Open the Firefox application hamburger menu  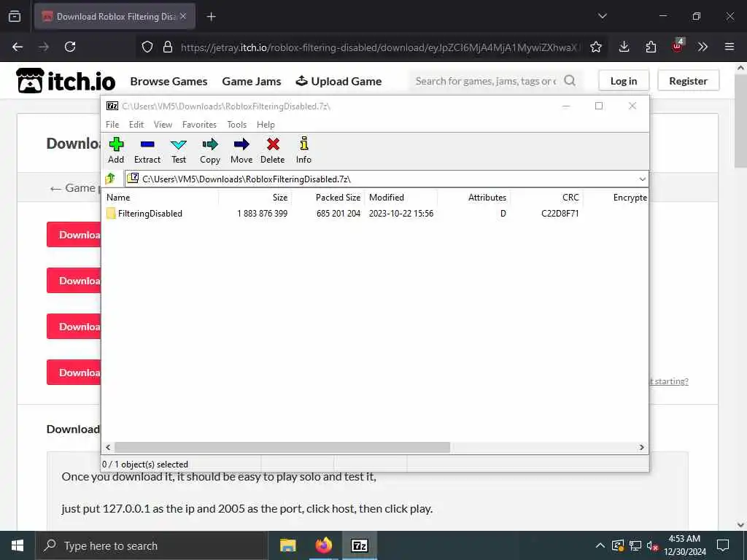(729, 47)
